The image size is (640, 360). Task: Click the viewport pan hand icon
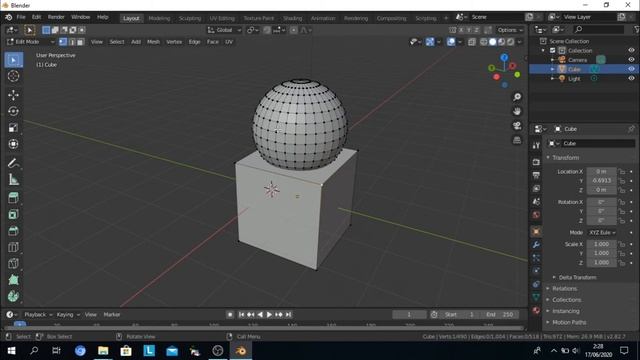click(x=517, y=111)
